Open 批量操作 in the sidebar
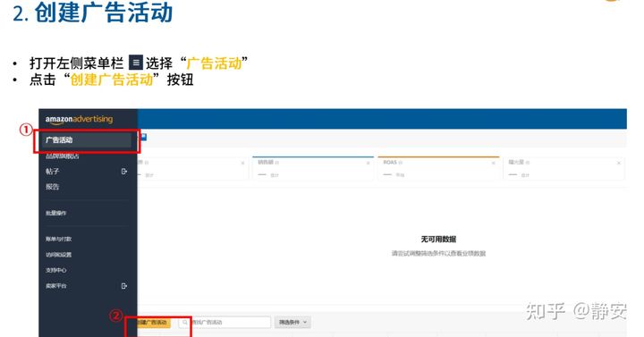644x337 pixels. 55,213
